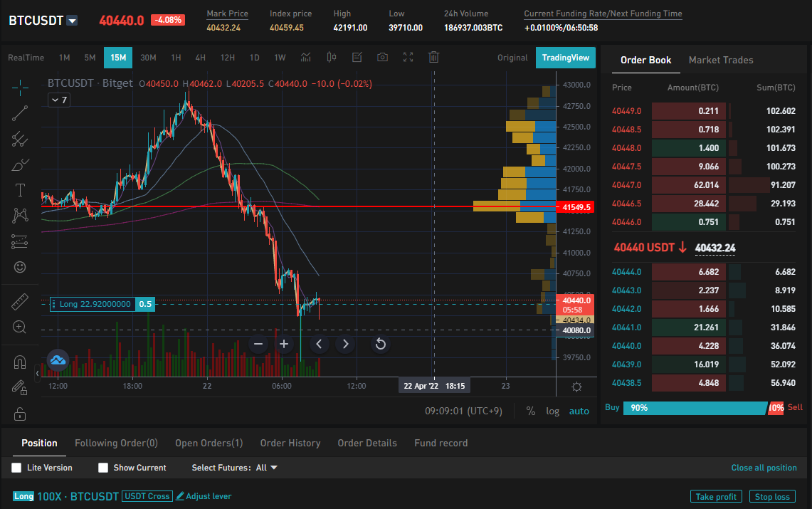
Task: Collapse the drawing toolbar side arrow
Action: tap(37, 373)
